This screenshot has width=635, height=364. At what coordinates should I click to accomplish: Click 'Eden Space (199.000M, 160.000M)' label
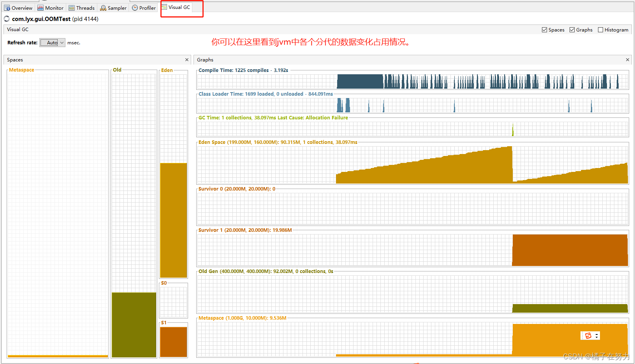[x=239, y=142]
